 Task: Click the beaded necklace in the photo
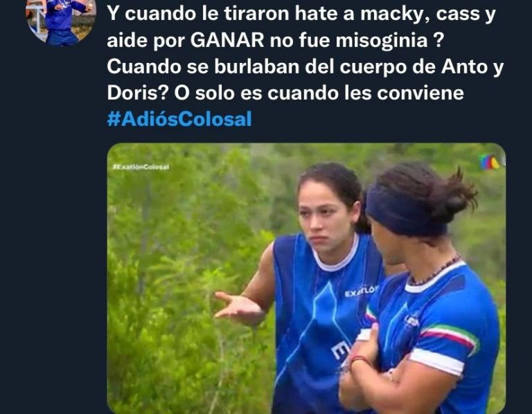(x=436, y=271)
